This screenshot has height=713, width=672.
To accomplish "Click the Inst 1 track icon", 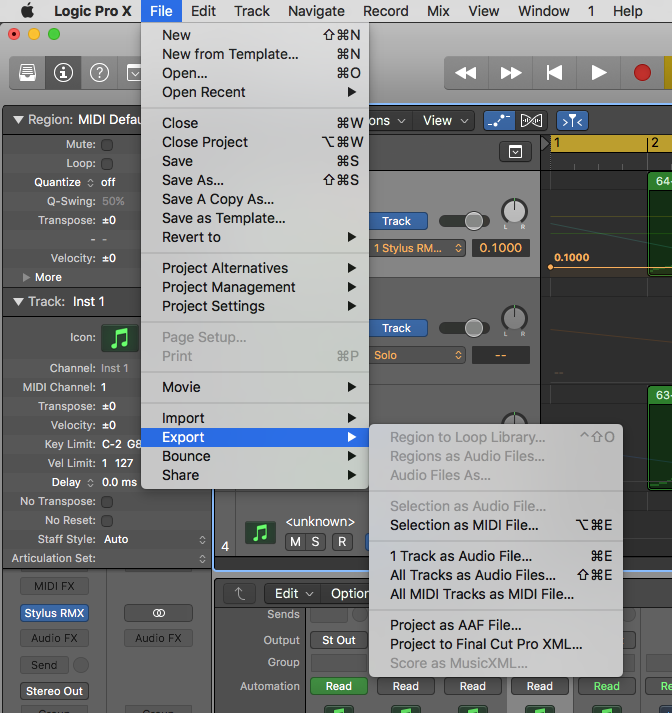I will coord(120,338).
